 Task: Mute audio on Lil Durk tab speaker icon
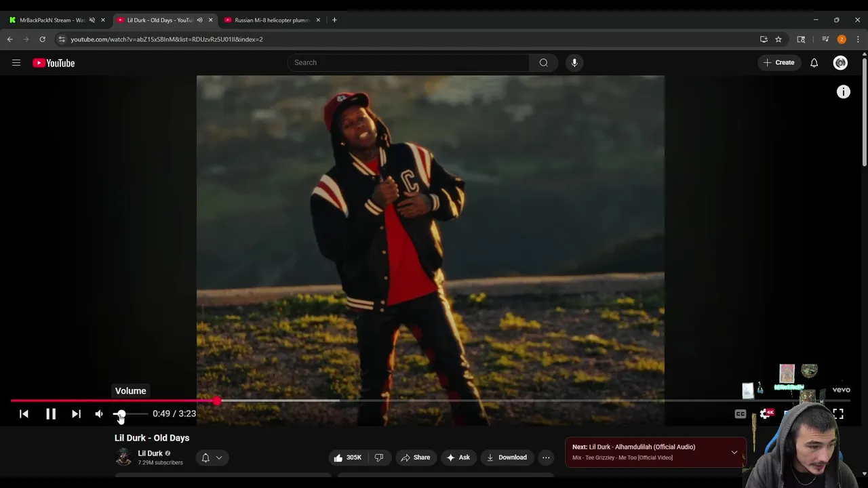coord(199,20)
